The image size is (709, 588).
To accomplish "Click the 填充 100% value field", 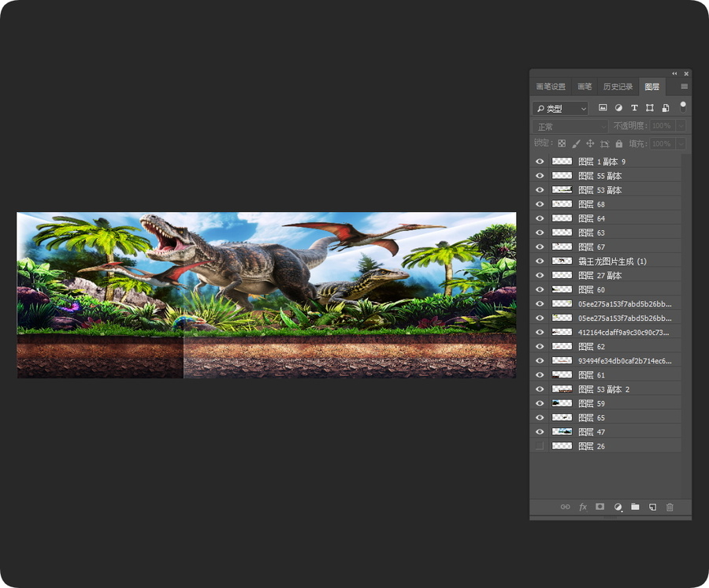I will (x=663, y=143).
